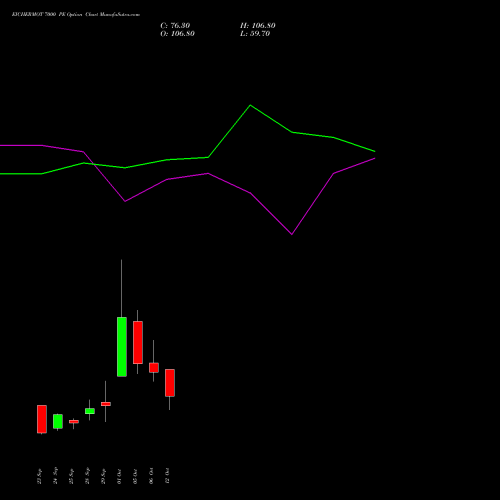The image size is (500, 500).
Task: Click the red candlestick for 23 Sep
Action: 42,419
